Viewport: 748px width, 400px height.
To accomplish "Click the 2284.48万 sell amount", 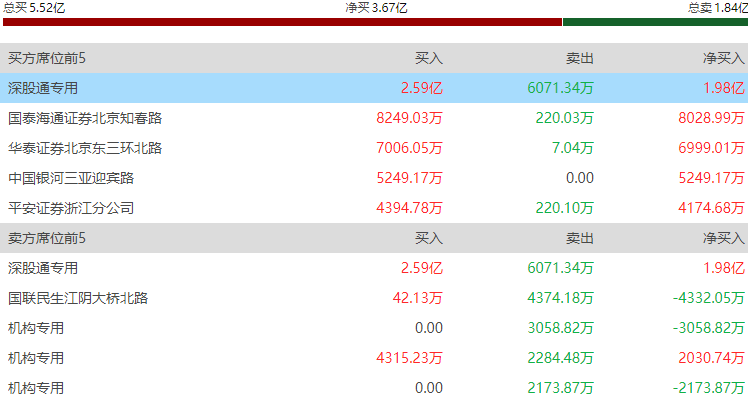I will (561, 358).
